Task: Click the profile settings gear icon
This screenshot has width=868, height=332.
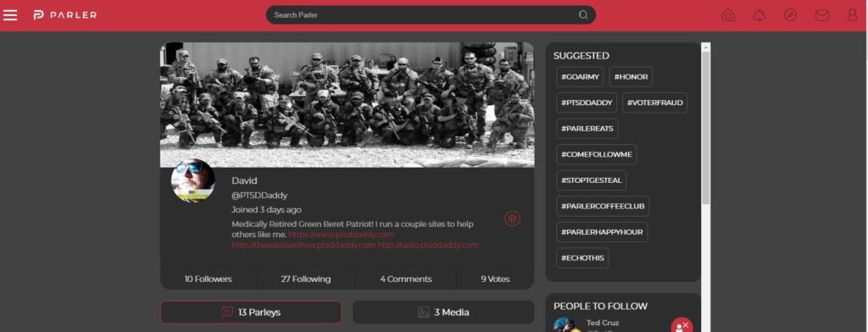Action: [x=512, y=219]
